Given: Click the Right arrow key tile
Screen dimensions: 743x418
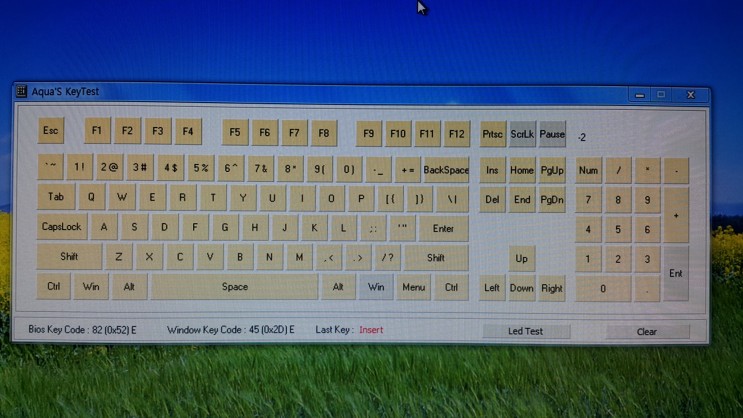Looking at the screenshot, I should pyautogui.click(x=552, y=288).
